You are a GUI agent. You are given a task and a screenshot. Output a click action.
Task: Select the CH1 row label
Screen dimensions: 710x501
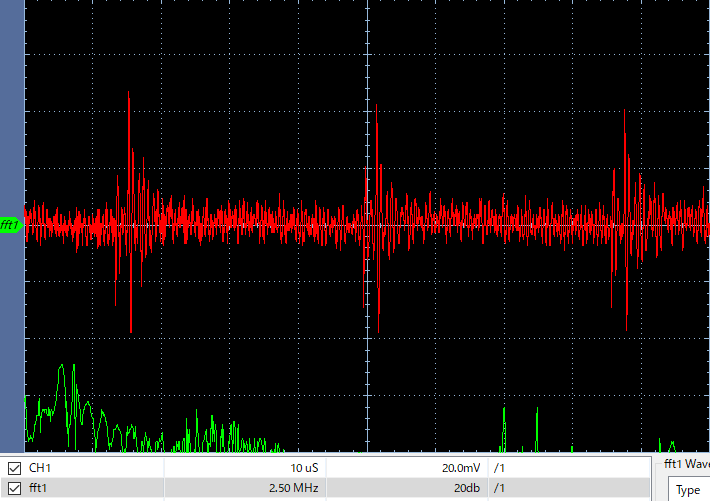coord(40,468)
